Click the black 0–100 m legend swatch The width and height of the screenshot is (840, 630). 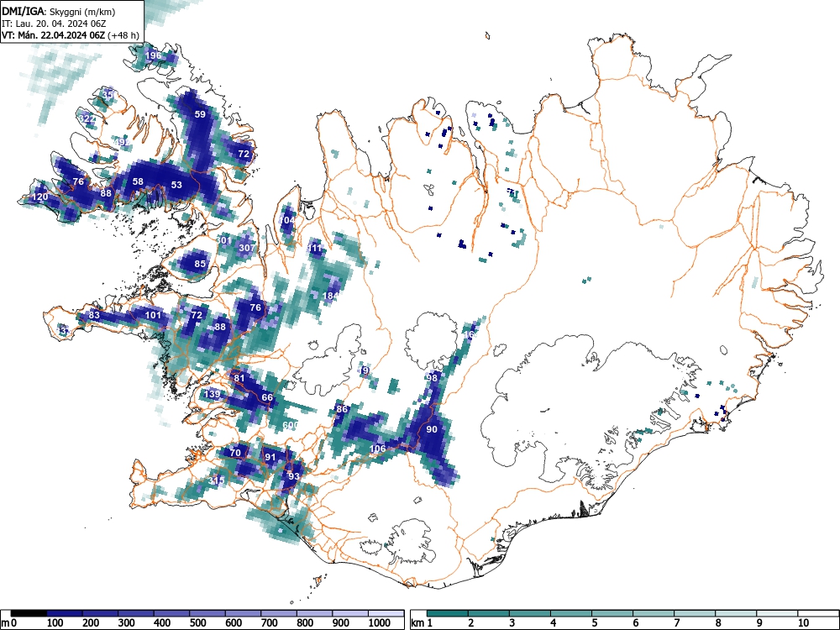pyautogui.click(x=29, y=613)
